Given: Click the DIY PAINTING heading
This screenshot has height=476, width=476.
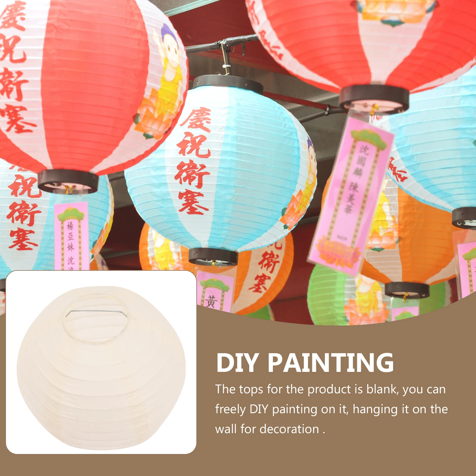Looking at the screenshot, I should [305, 362].
